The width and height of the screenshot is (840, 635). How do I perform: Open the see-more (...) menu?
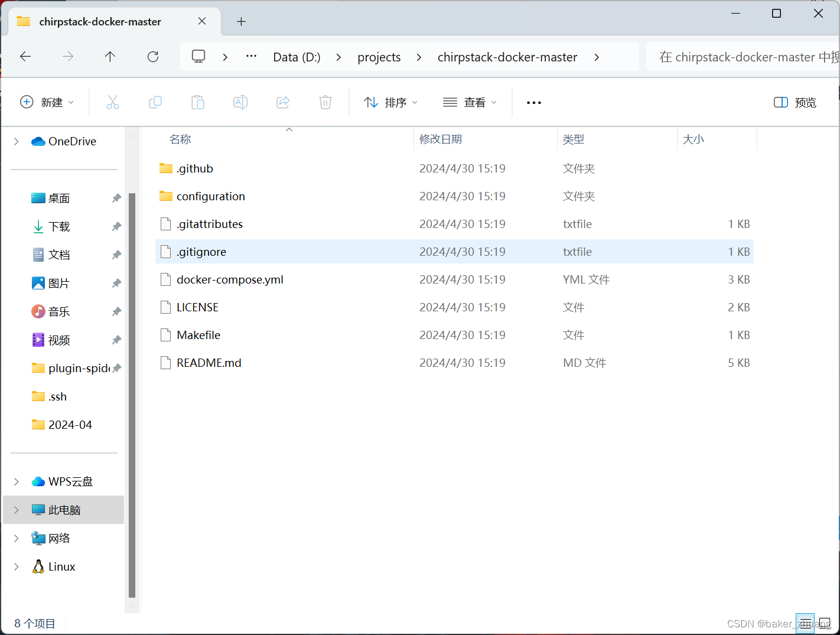pyautogui.click(x=533, y=102)
